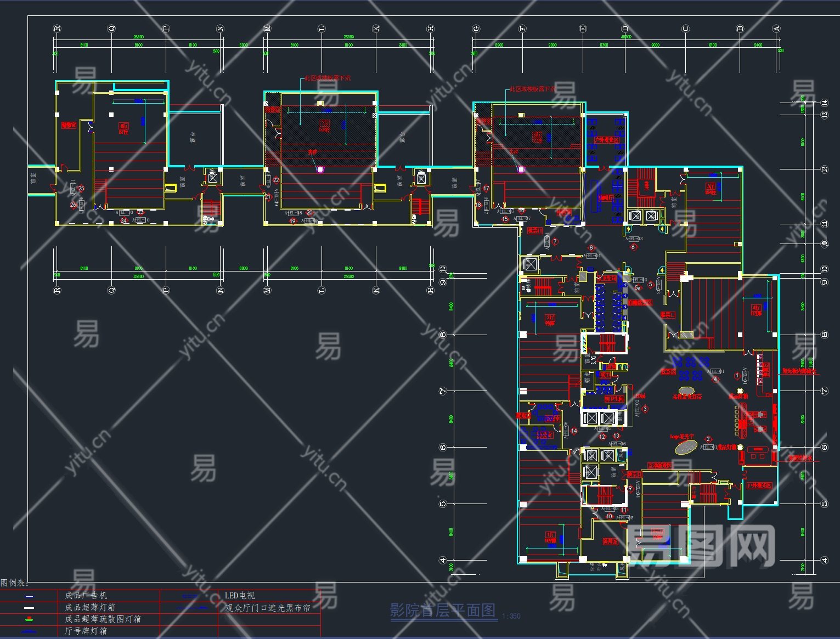Pick the red numbered marker 4
Viewport: 840px width, 639px height.
click(x=715, y=379)
